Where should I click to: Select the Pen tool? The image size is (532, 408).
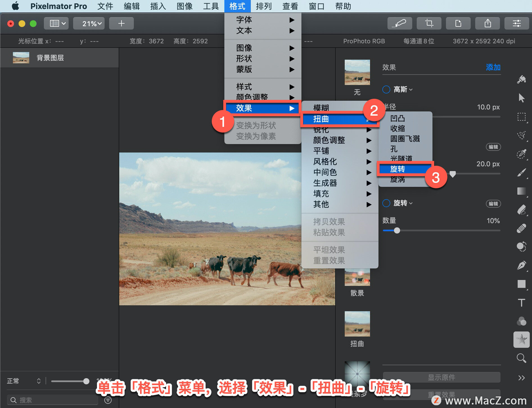click(x=522, y=265)
